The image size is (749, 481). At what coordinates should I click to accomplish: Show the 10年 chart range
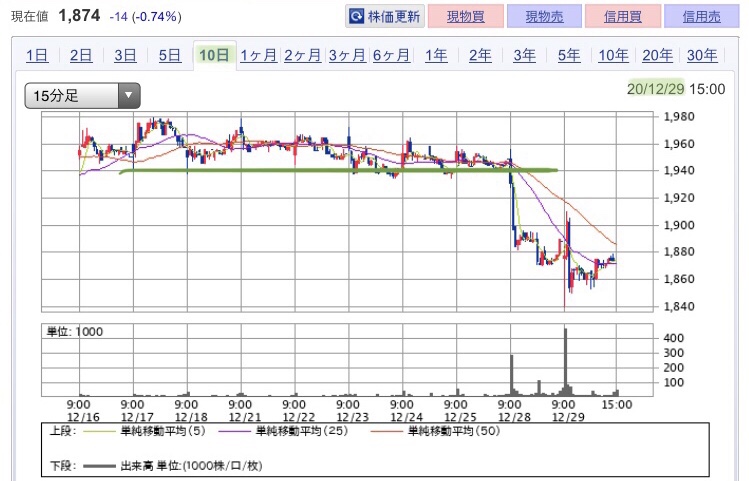pos(613,55)
